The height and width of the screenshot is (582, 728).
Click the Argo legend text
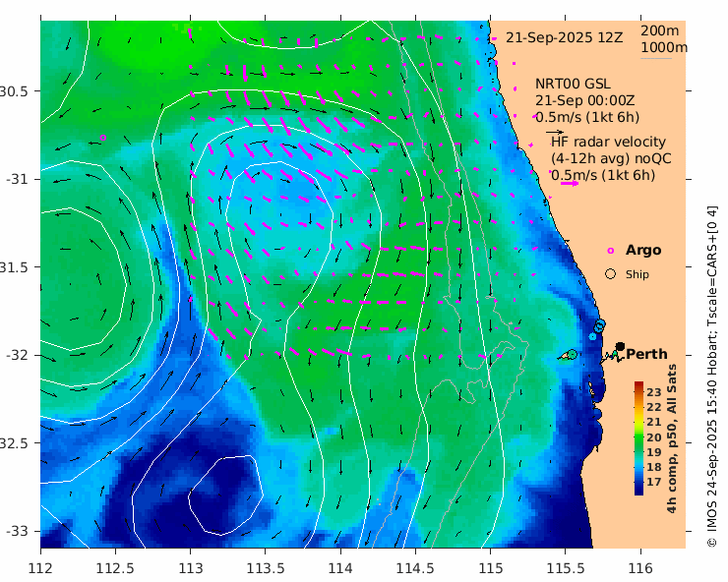(x=643, y=250)
